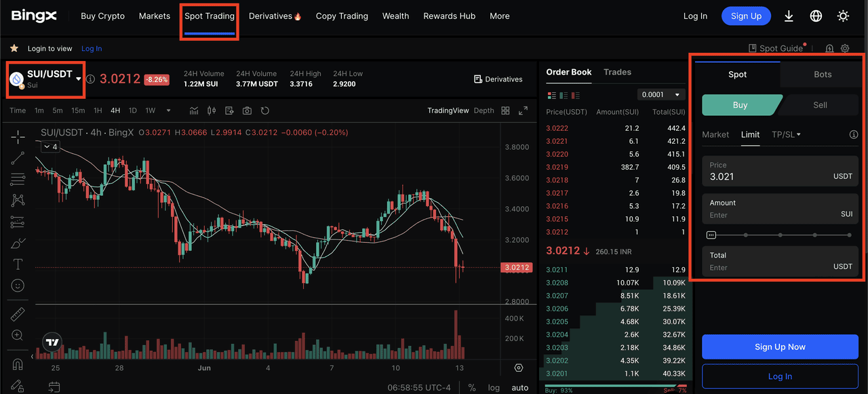Open the go-to-date calendar icon
The height and width of the screenshot is (394, 868).
[x=54, y=387]
